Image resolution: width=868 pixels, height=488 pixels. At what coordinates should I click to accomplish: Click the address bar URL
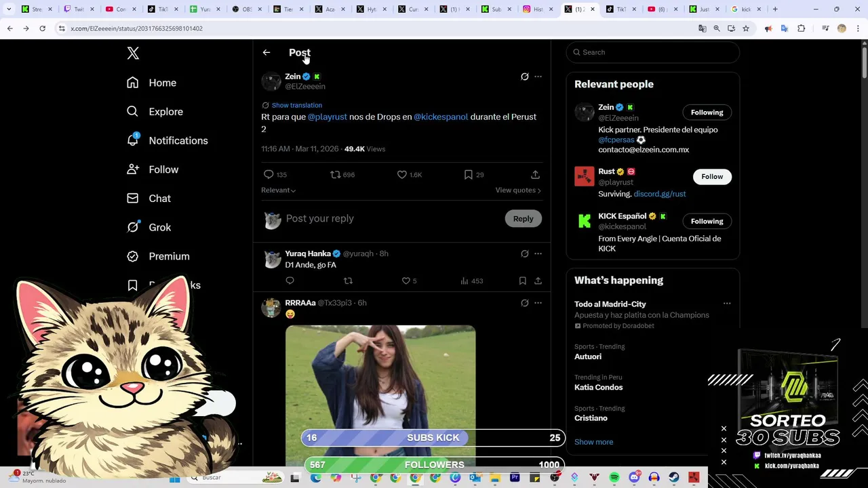point(136,28)
